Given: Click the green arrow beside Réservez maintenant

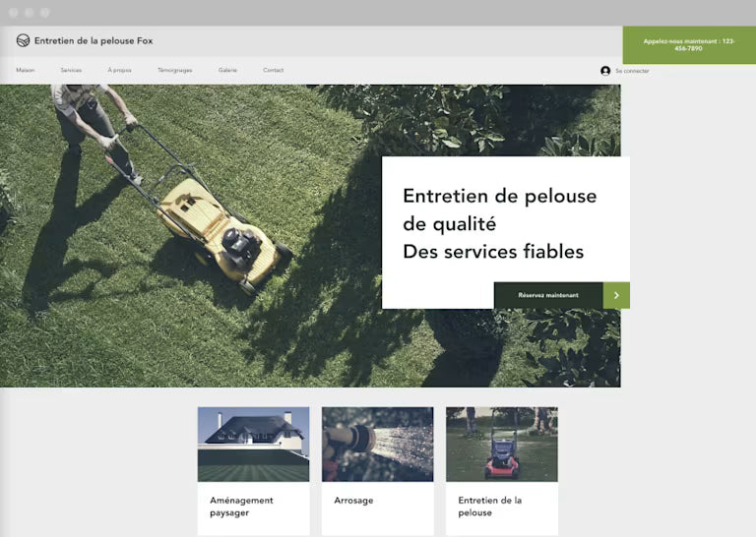Looking at the screenshot, I should coord(616,295).
